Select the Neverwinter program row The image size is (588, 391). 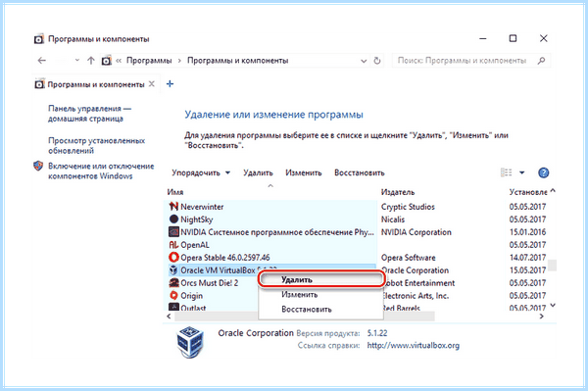click(x=271, y=207)
